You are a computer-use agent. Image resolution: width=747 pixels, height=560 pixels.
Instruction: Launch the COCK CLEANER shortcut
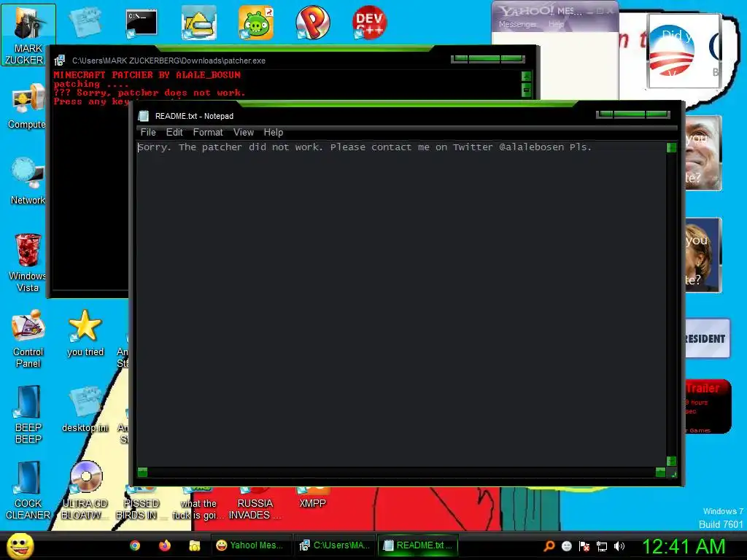(x=28, y=490)
